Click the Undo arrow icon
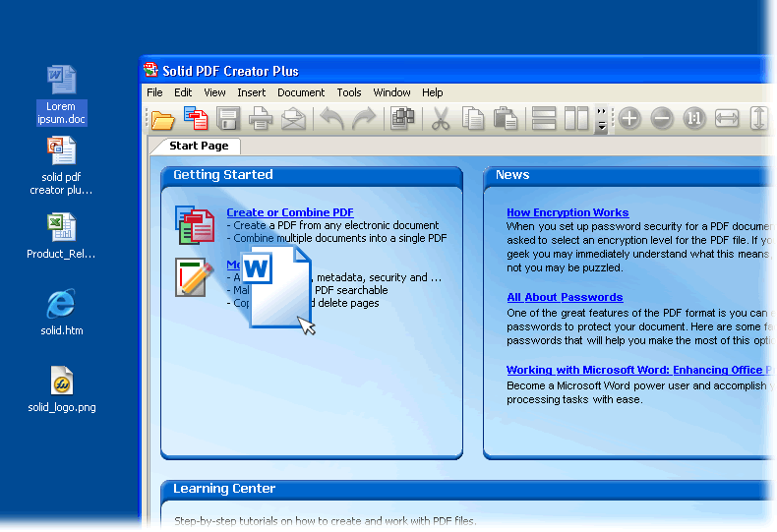777x532 pixels. [x=331, y=119]
